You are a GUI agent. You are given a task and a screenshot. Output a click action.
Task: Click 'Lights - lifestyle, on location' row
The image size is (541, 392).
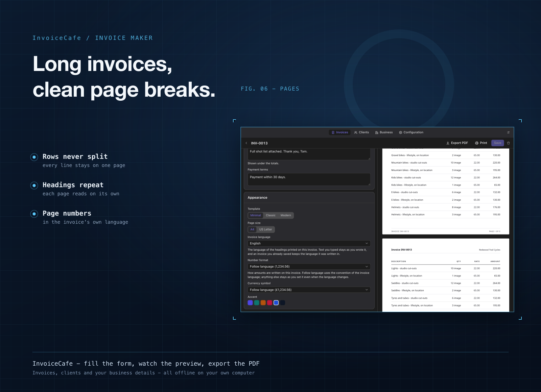(x=446, y=276)
